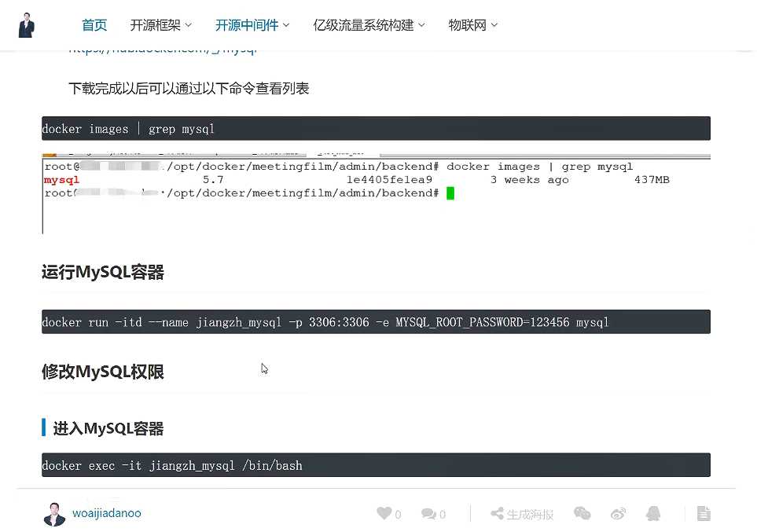757x532 pixels.
Task: Click the docker run command code block
Action: 376,322
